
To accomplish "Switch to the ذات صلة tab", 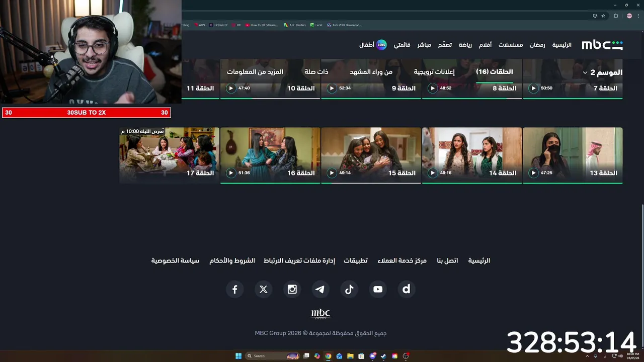I will tap(316, 72).
